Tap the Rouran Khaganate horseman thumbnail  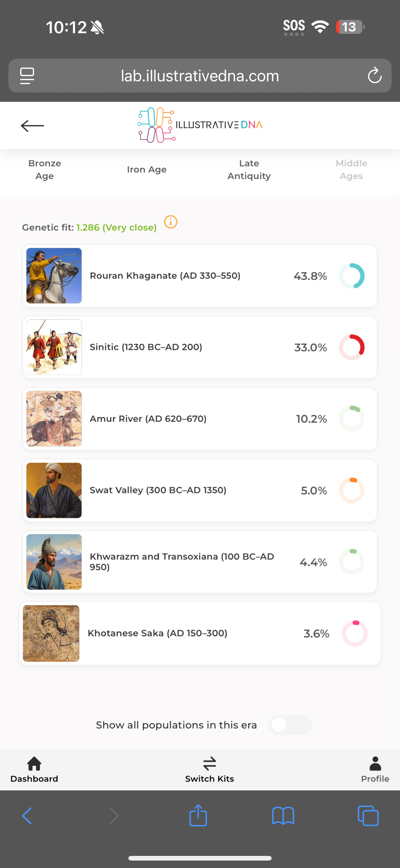coord(54,276)
